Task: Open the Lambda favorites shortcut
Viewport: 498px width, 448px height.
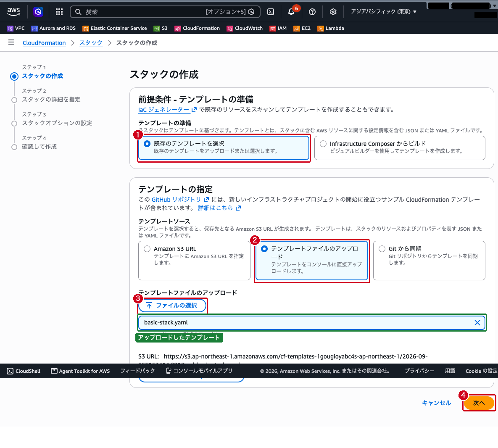Action: (x=331, y=28)
